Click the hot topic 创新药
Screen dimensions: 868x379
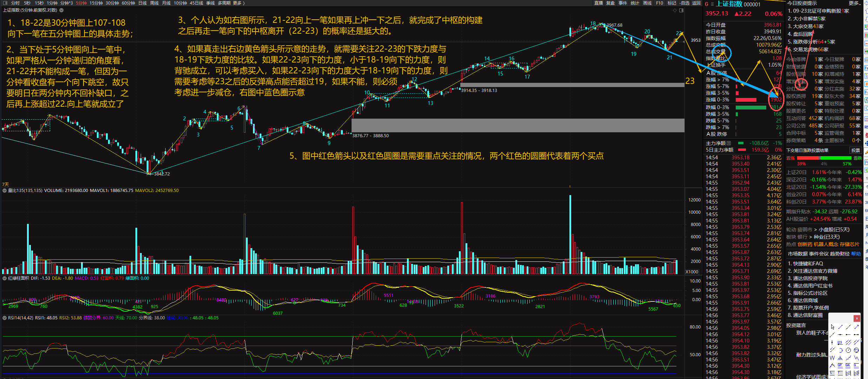point(805,244)
